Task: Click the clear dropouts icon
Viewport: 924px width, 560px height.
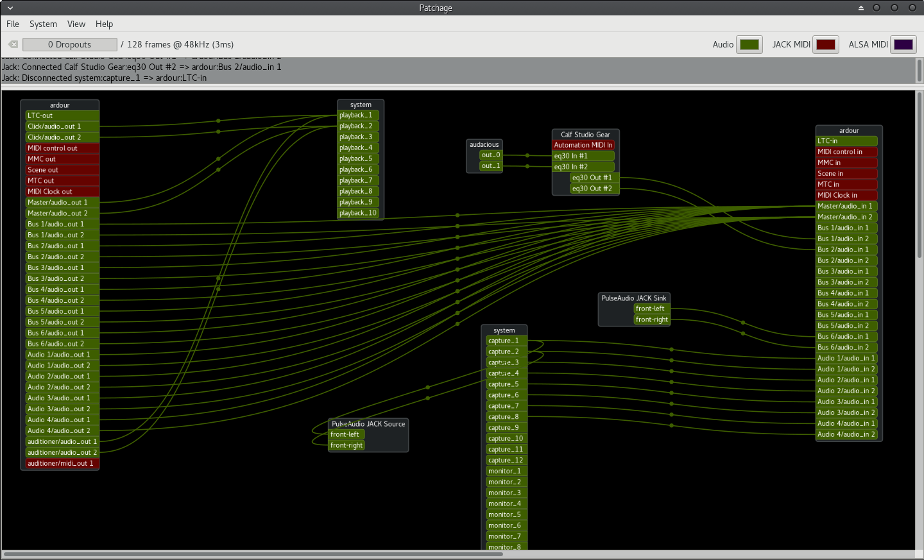Action: click(13, 44)
